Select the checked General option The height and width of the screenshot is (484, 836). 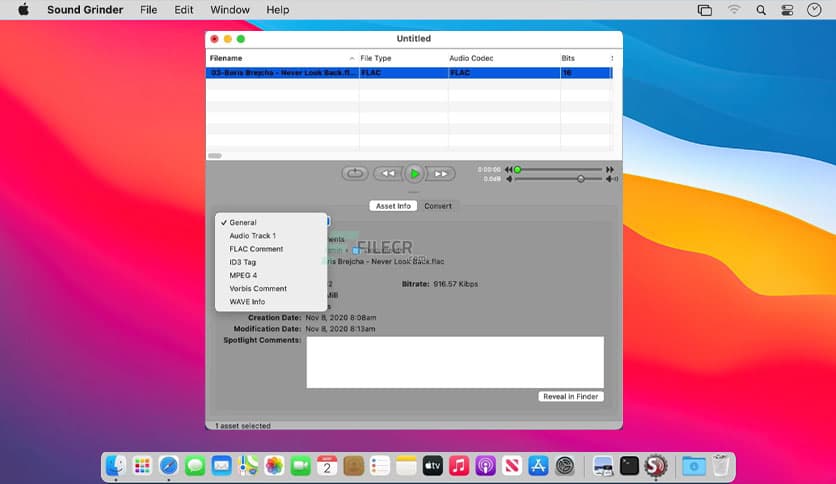243,222
